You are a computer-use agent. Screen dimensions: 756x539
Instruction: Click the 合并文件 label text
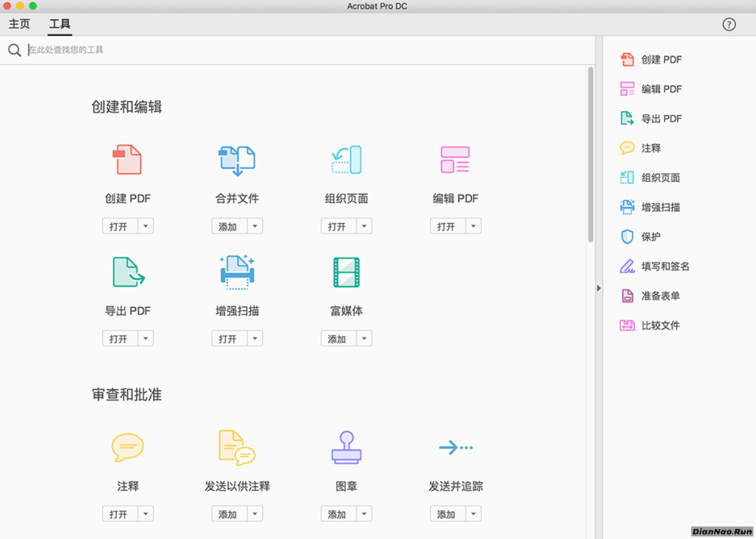click(x=237, y=198)
